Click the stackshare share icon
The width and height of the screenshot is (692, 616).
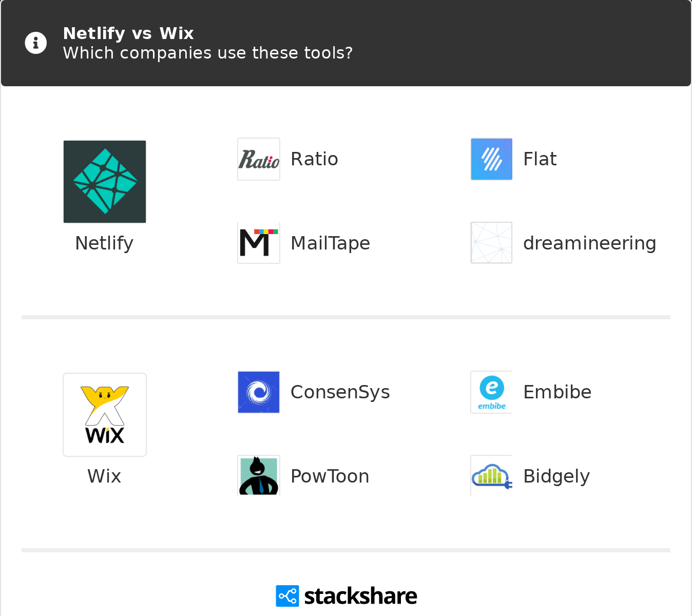pyautogui.click(x=287, y=596)
